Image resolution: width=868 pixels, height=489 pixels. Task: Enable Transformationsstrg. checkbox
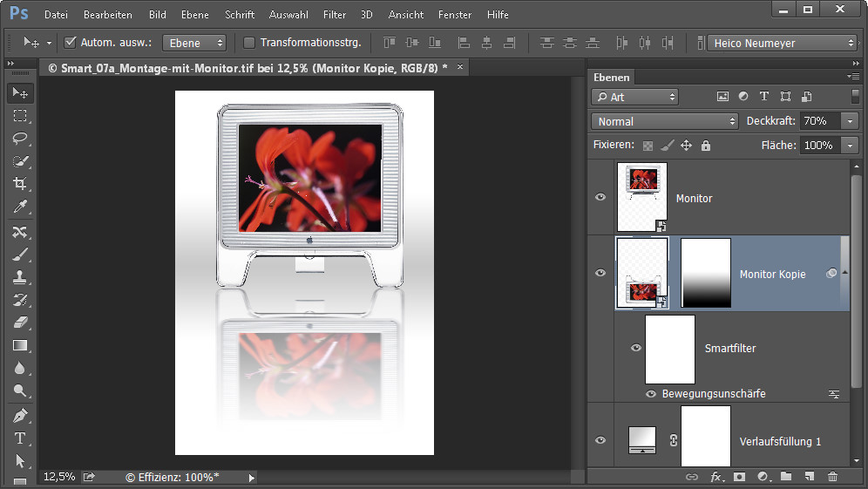(249, 42)
